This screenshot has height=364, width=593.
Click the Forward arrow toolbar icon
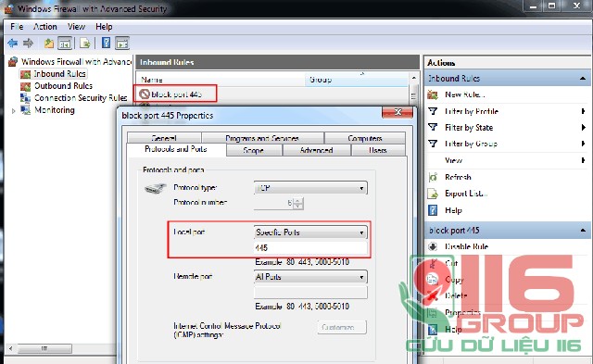point(28,44)
